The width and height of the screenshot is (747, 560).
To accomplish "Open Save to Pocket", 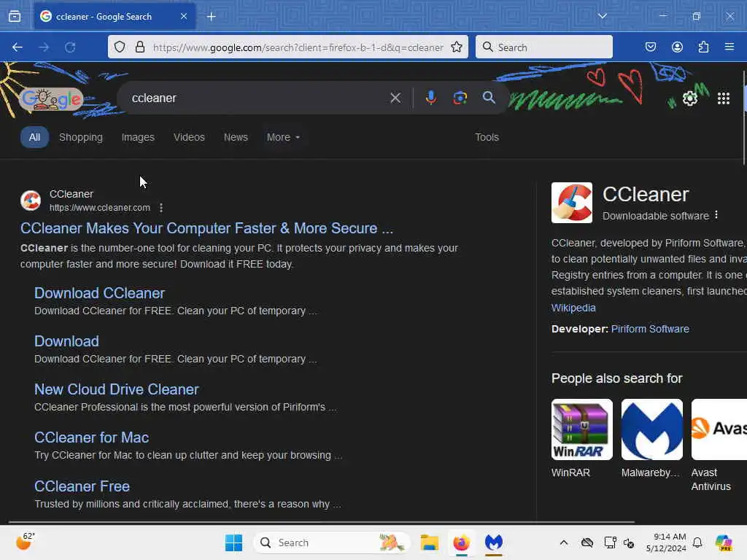I will 650,47.
